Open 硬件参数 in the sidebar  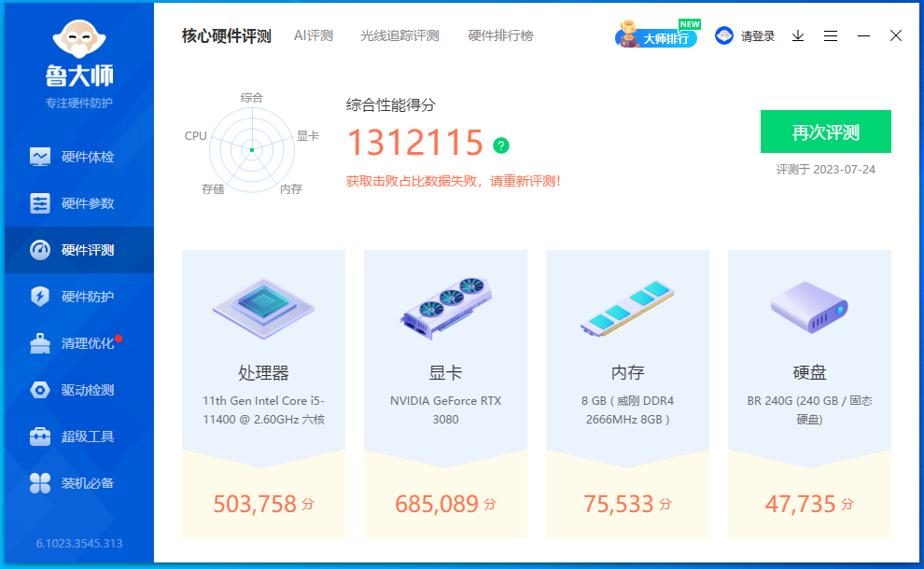tap(79, 203)
